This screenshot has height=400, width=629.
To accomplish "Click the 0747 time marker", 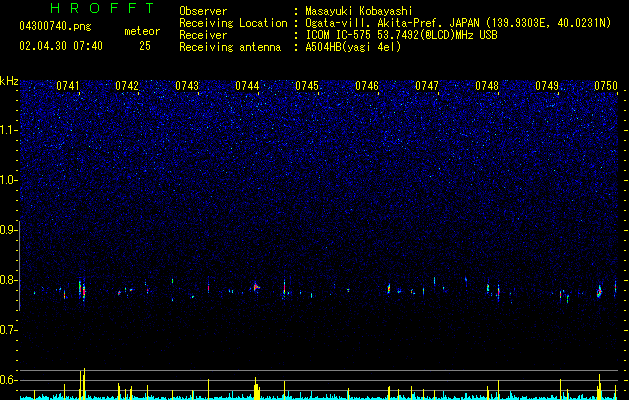I will (427, 86).
